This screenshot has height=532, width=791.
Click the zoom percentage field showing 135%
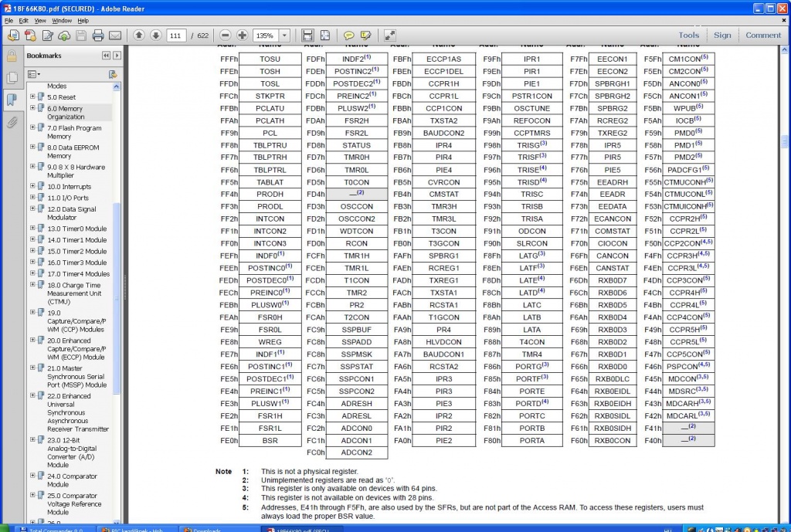[x=266, y=36]
